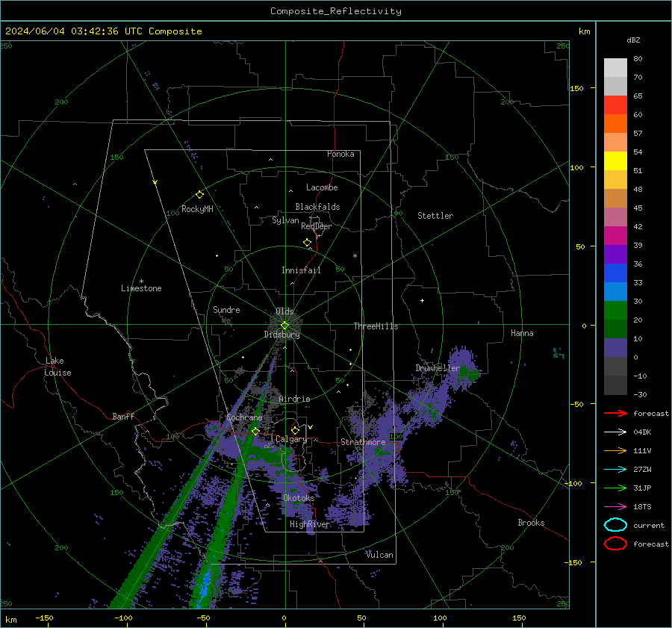Click the yellow diamond marker below Cochrane
Screen dimensions: 672x628
tap(255, 431)
